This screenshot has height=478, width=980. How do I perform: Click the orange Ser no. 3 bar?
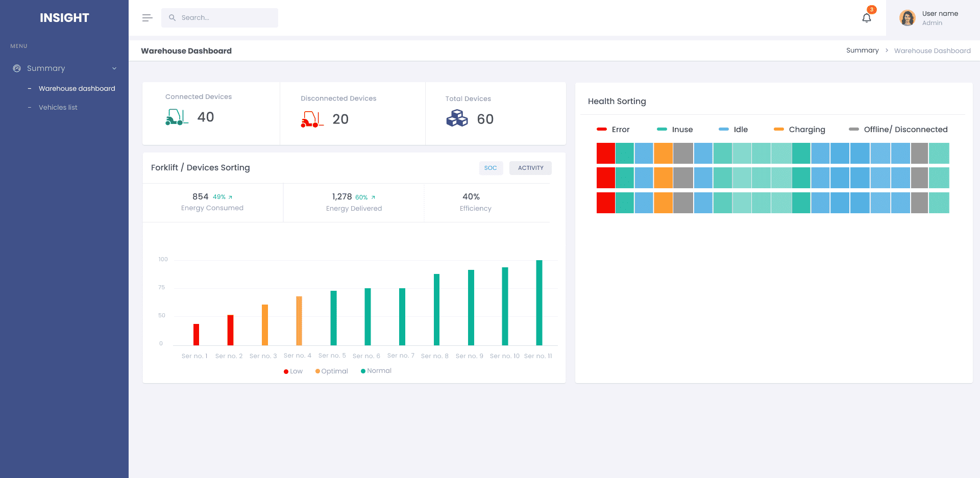click(265, 325)
